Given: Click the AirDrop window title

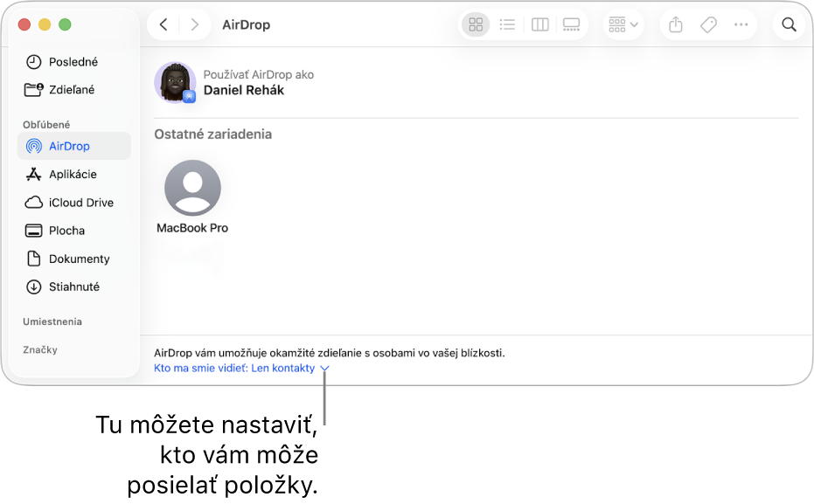Looking at the screenshot, I should tap(246, 24).
